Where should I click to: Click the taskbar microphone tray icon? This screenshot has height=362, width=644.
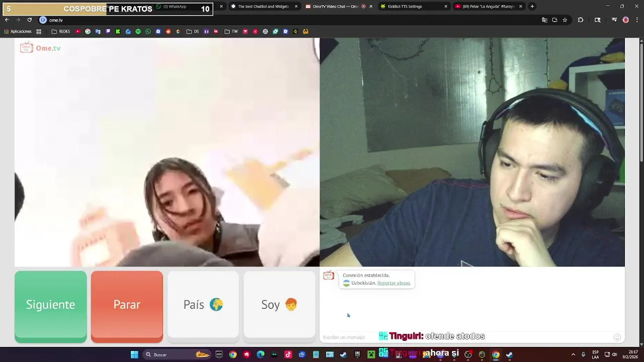click(x=583, y=354)
